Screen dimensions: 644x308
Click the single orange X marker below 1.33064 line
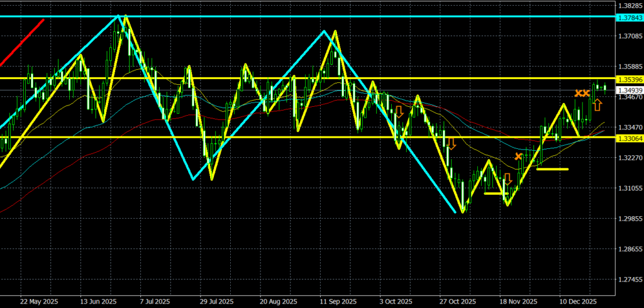[518, 156]
